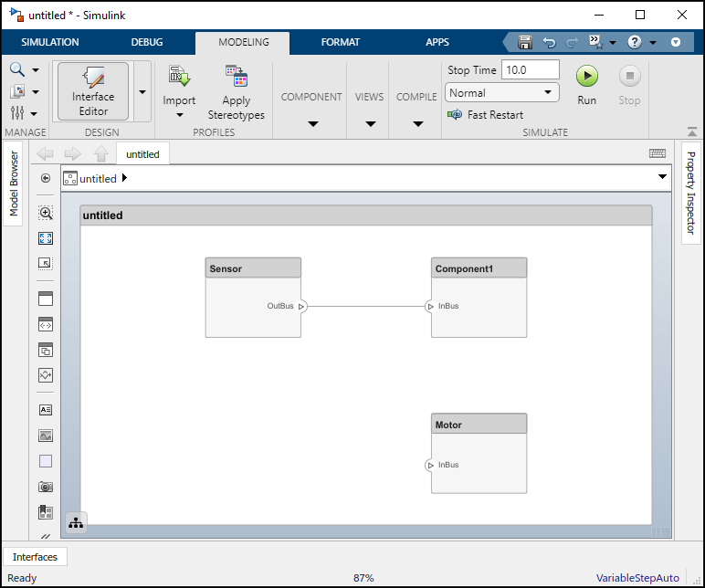The width and height of the screenshot is (705, 588).
Task: Open the Interfaces panel at the bottom
Action: (35, 557)
